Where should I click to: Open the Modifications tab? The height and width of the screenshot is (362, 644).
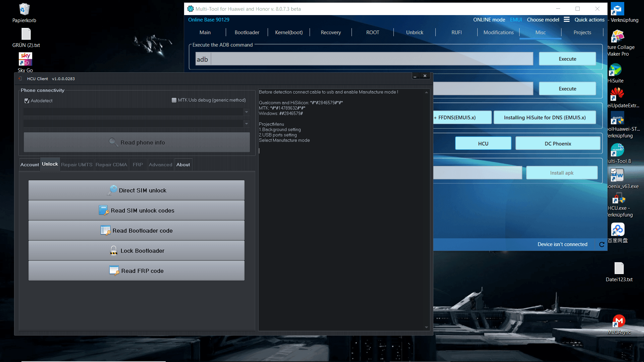pyautogui.click(x=498, y=33)
